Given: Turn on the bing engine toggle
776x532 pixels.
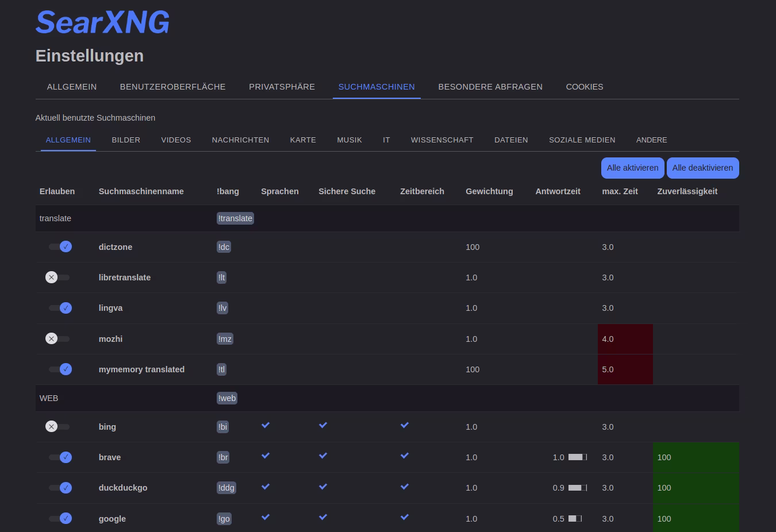Looking at the screenshot, I should [57, 427].
